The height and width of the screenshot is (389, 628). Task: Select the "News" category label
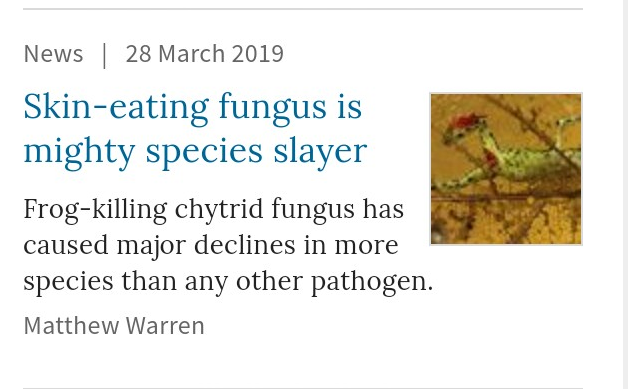(53, 54)
